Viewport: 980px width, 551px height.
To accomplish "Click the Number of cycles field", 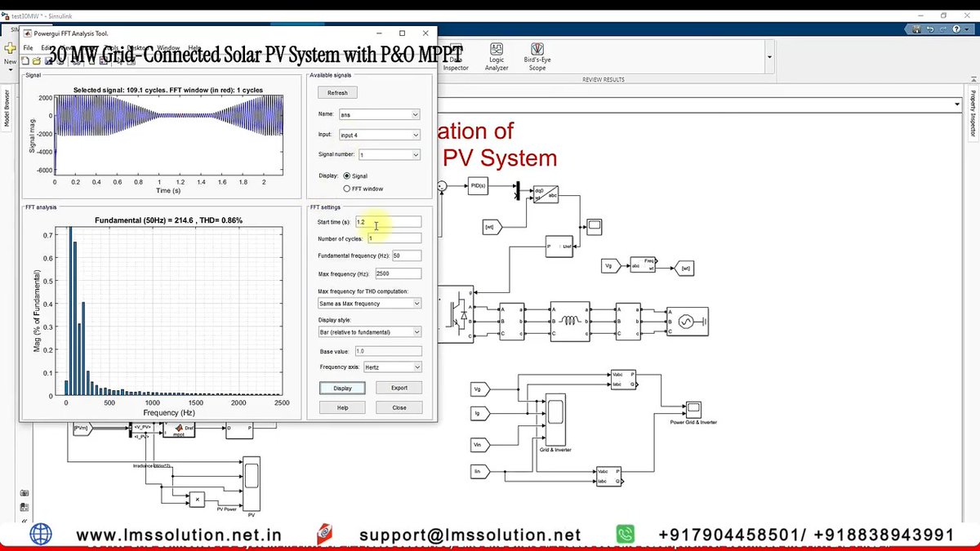I will [x=394, y=238].
